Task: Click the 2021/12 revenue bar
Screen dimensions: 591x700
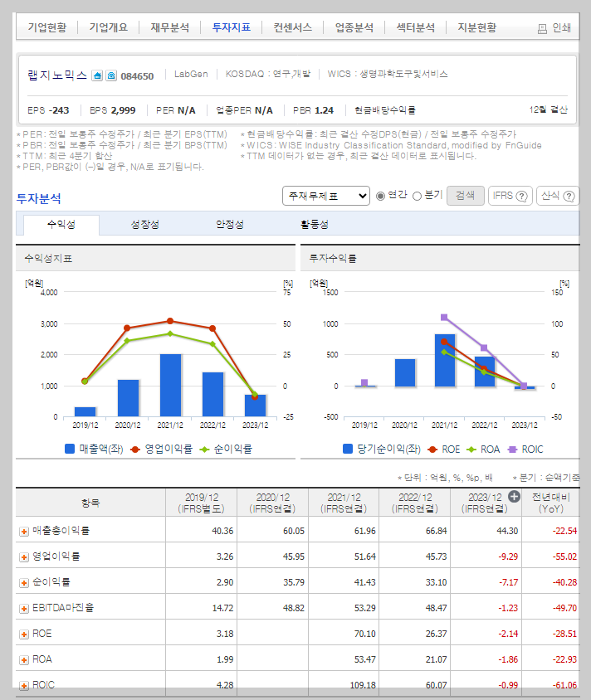Action: point(171,386)
